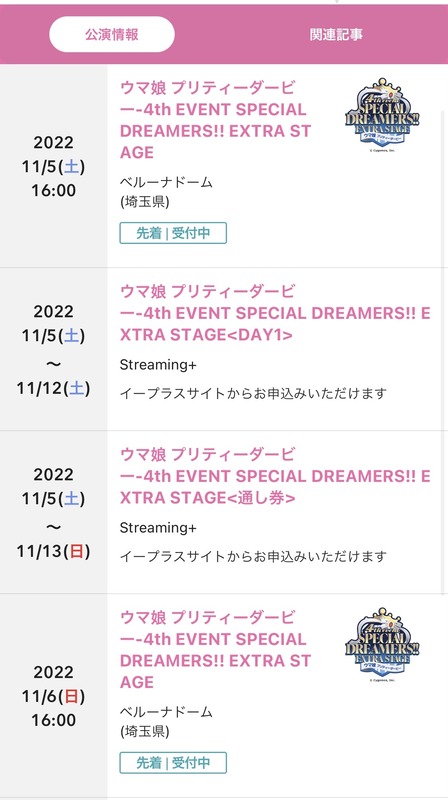Click ベルーナドーム venue text for 11/6 show
The image size is (448, 800).
point(166,712)
